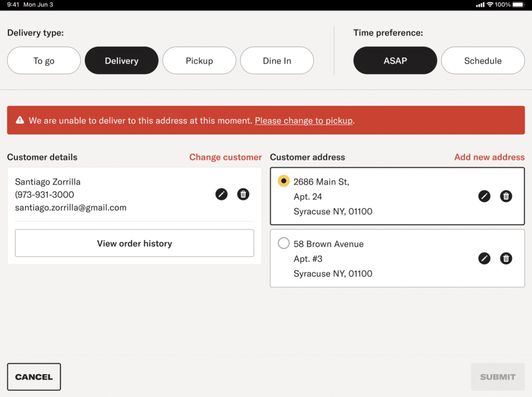
Task: Follow the 'Please change to pickup' link
Action: pos(303,121)
